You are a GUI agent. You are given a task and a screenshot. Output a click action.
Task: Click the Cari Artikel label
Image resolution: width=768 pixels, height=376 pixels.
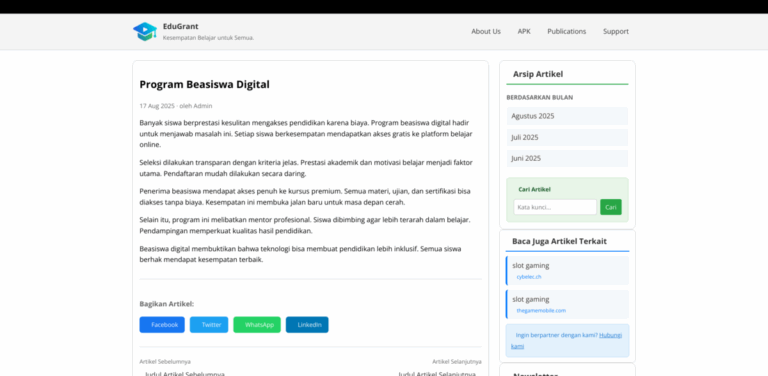[x=534, y=189]
